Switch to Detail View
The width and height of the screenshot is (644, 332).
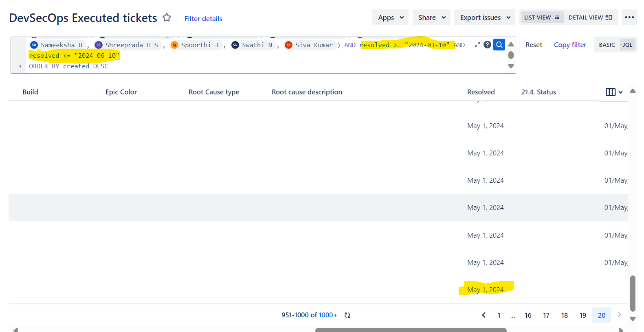590,17
